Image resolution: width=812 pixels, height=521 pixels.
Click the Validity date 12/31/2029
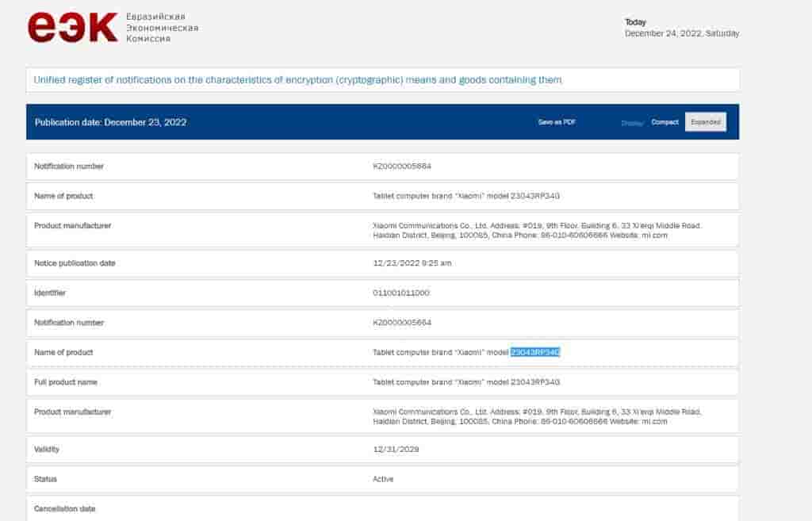(396, 450)
